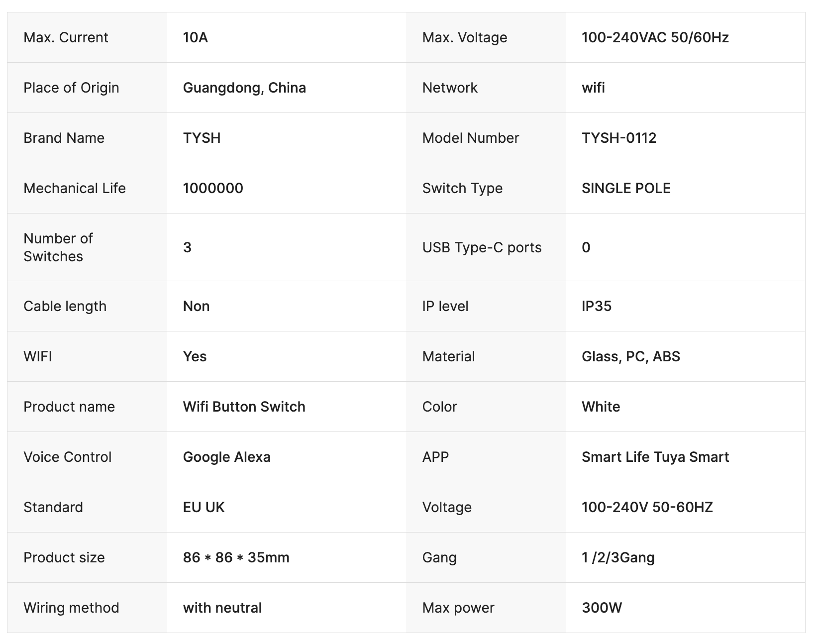Select the "SINGLE POLE" switch type value
Image resolution: width=820 pixels, height=644 pixels.
(x=626, y=188)
